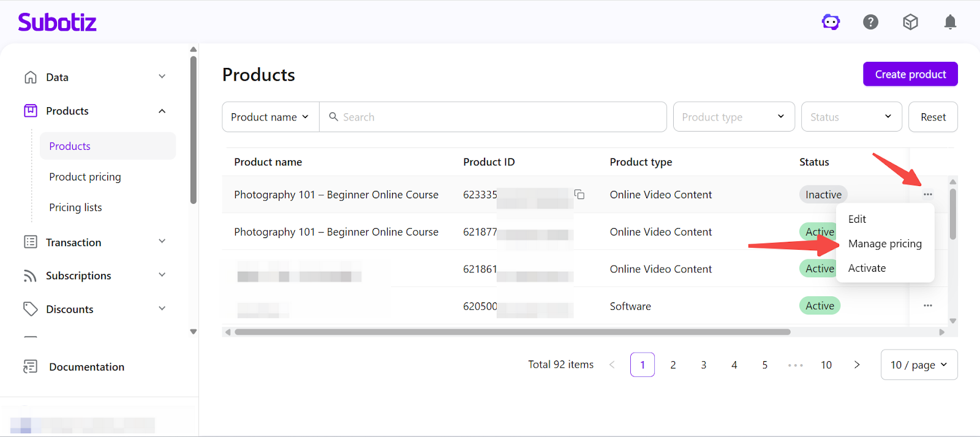The width and height of the screenshot is (980, 437).
Task: Open notifications bell icon
Action: (x=950, y=23)
